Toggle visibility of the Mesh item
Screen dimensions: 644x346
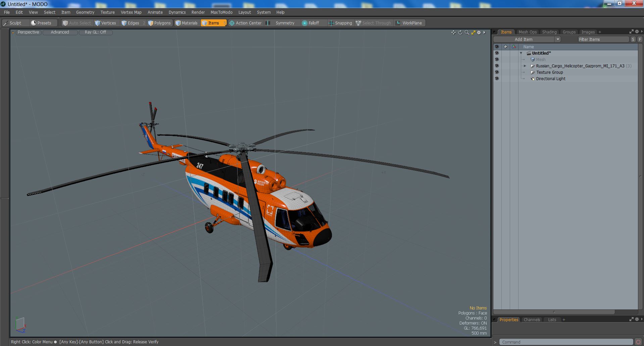[497, 60]
